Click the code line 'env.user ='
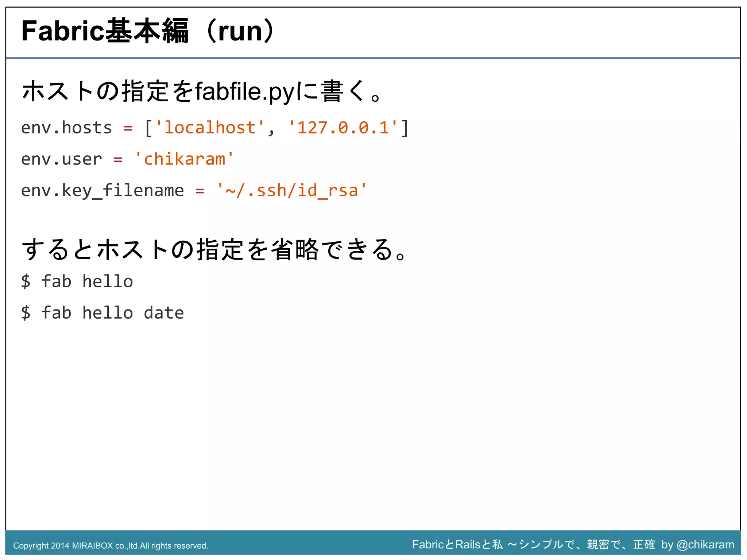Screen dimensions: 747x560 coord(127,159)
